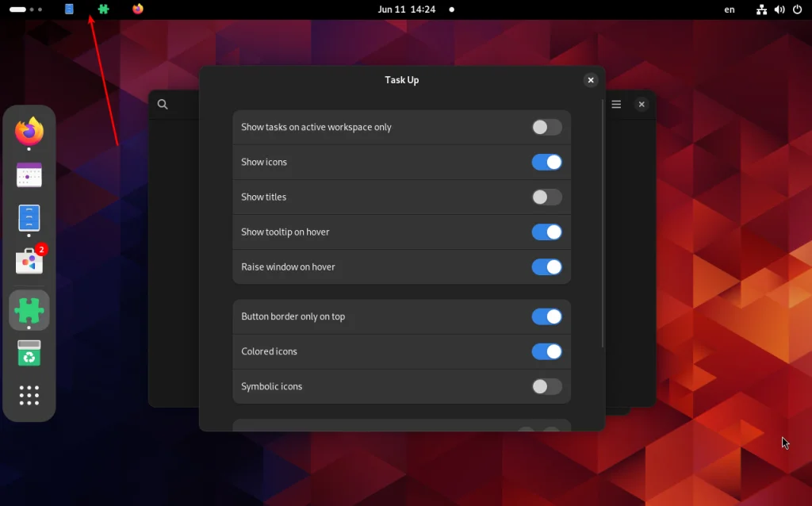This screenshot has width=812, height=506.
Task: Enable the Symbolic icons switch
Action: coord(546,386)
